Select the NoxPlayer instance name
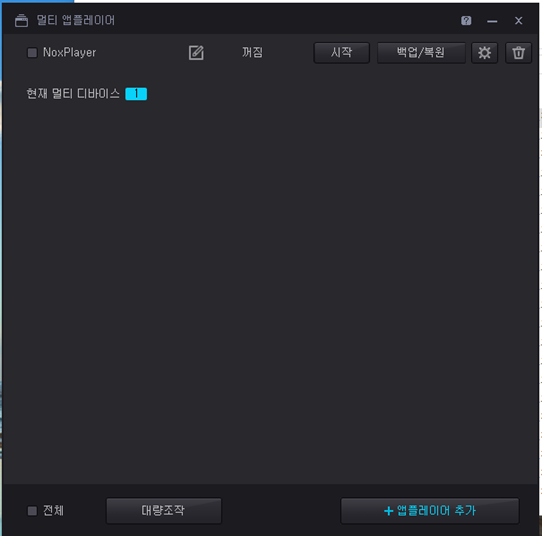The width and height of the screenshot is (542, 536). tap(69, 53)
